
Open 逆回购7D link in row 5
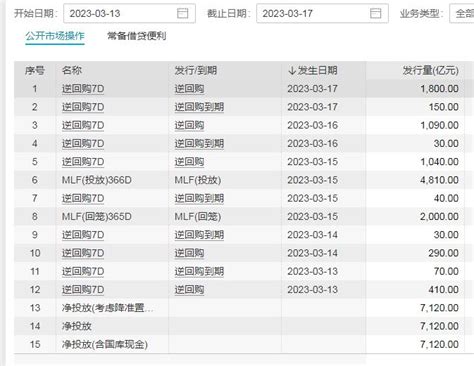point(83,162)
